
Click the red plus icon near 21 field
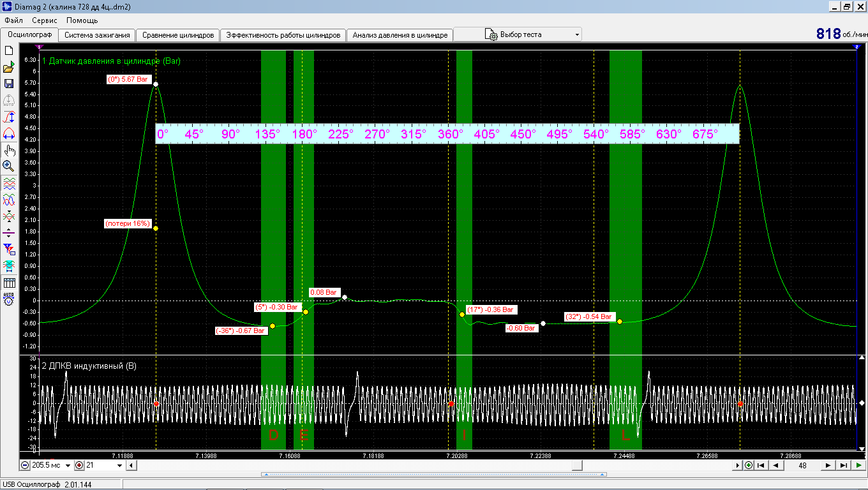(79, 465)
